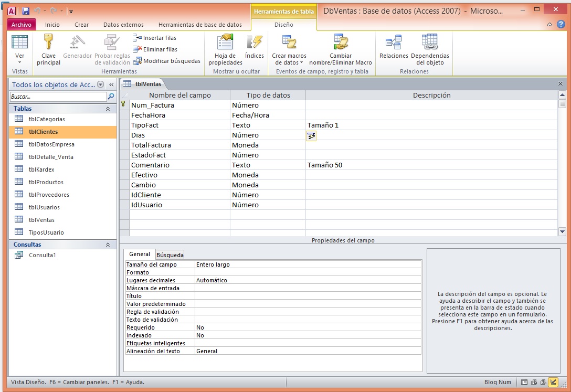Switch to the Búsqueda properties tab
Viewport: 571px width, 392px height.
(x=170, y=255)
